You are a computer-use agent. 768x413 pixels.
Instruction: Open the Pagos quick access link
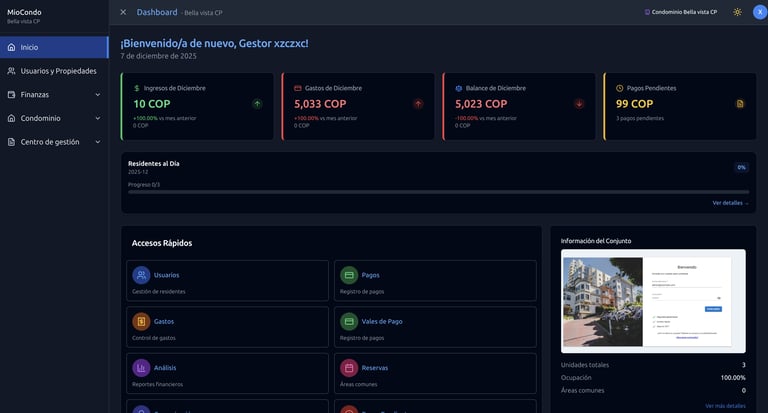click(x=435, y=281)
